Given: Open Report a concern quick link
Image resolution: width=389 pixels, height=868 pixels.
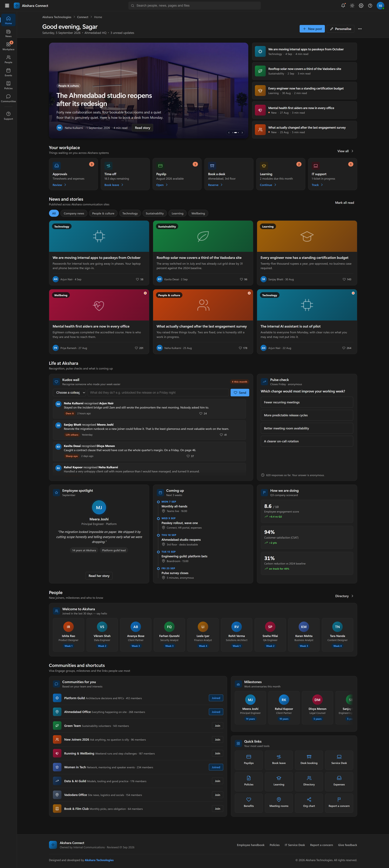Looking at the screenshot, I should click(x=339, y=803).
